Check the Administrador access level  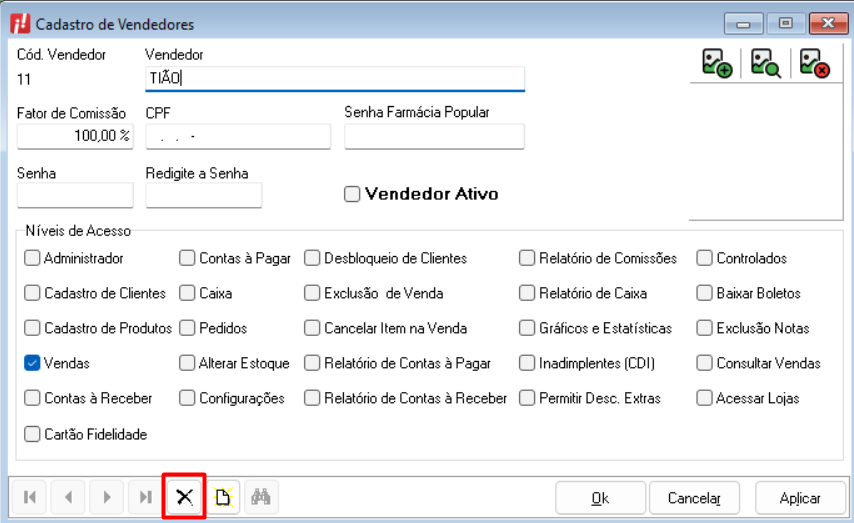click(32, 258)
